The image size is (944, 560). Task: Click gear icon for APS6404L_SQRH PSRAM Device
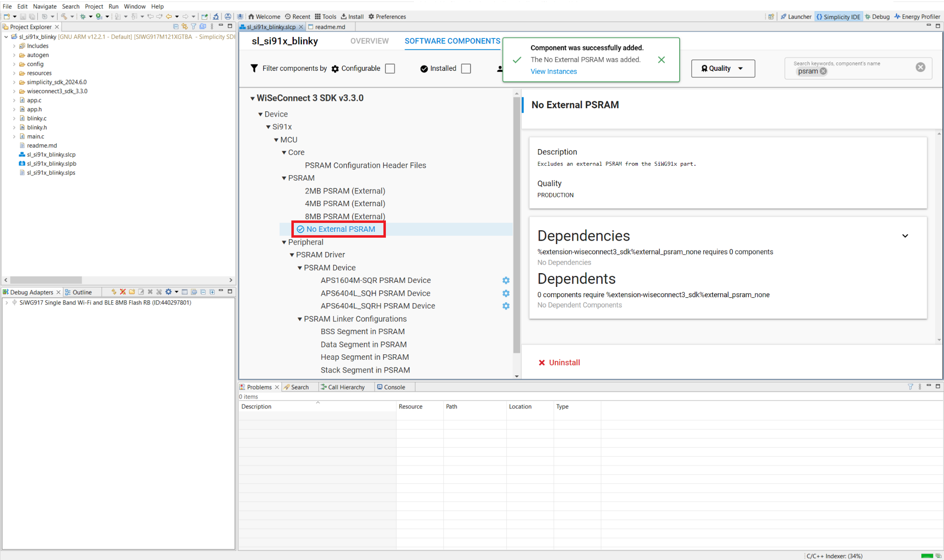[x=505, y=306]
